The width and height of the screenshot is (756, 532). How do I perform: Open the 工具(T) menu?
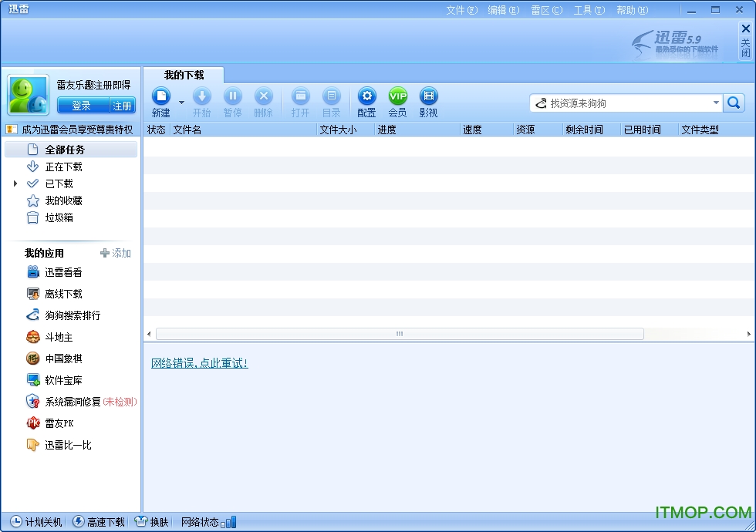click(x=589, y=10)
